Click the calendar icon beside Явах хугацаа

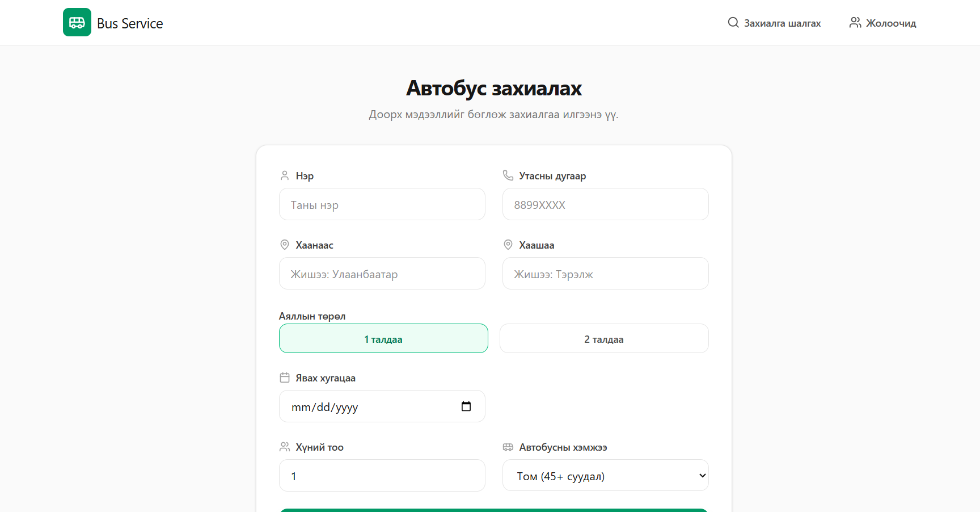[284, 377]
